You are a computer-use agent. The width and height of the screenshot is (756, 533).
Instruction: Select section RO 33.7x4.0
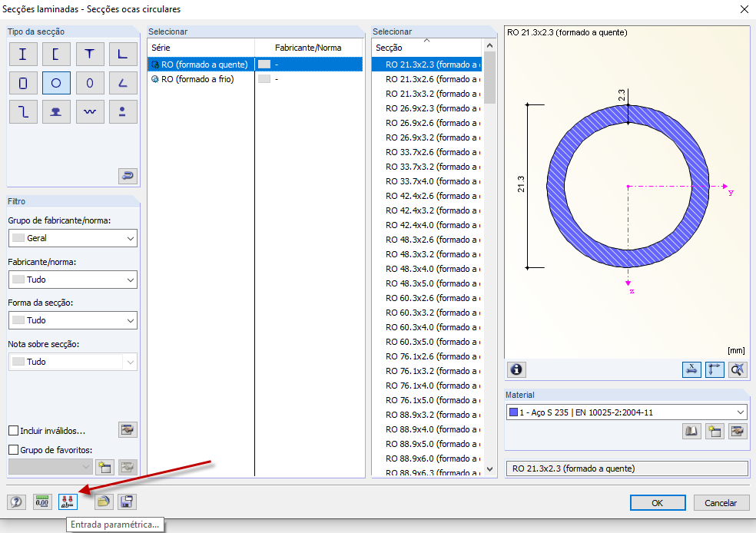(426, 181)
